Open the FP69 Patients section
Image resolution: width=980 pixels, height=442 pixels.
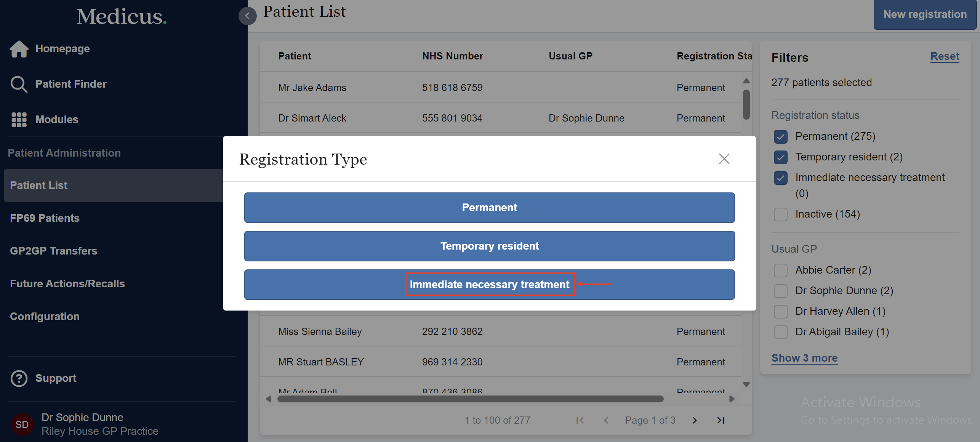click(45, 218)
